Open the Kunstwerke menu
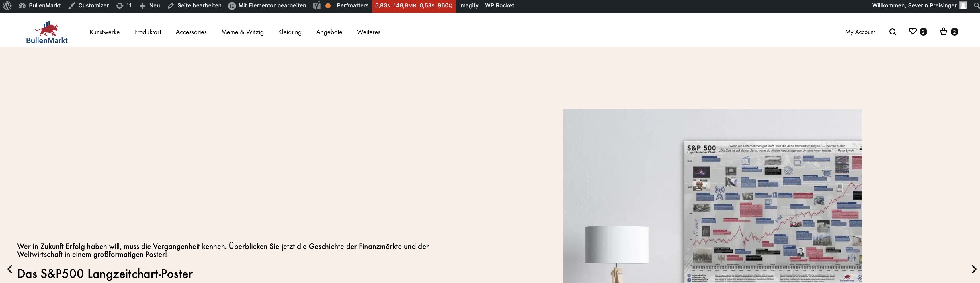 pyautogui.click(x=104, y=32)
